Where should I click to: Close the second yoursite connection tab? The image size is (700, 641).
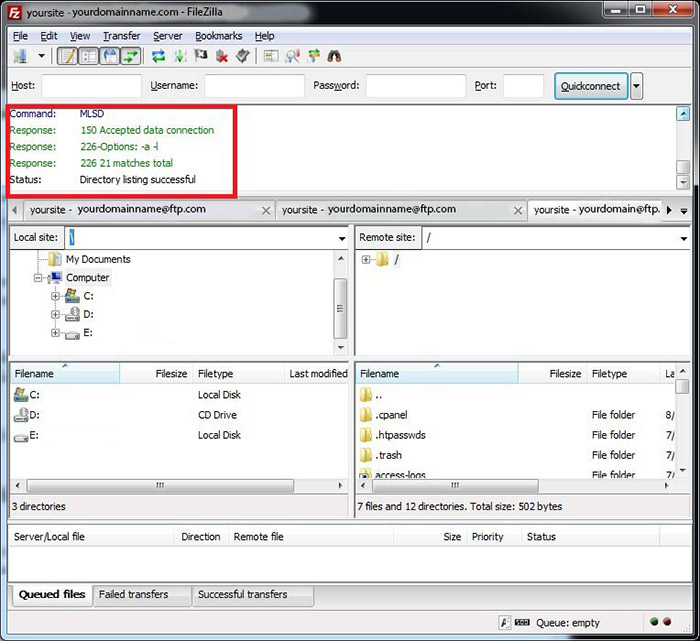click(x=518, y=210)
